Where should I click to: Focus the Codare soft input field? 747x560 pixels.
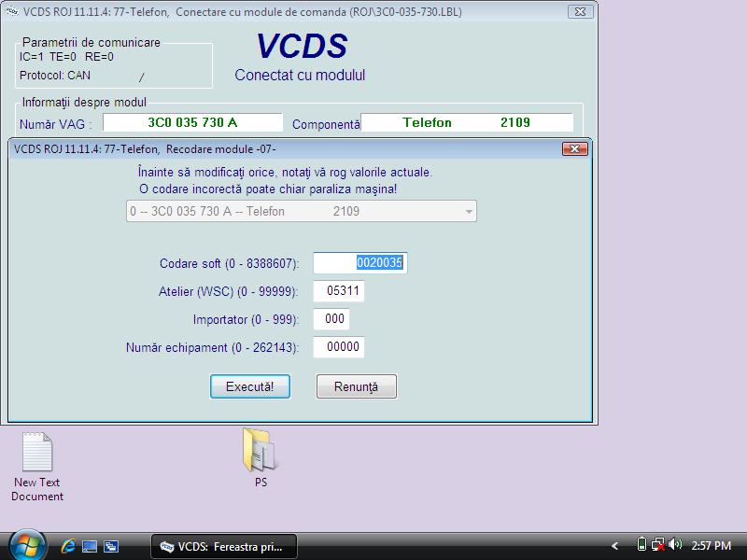point(360,263)
